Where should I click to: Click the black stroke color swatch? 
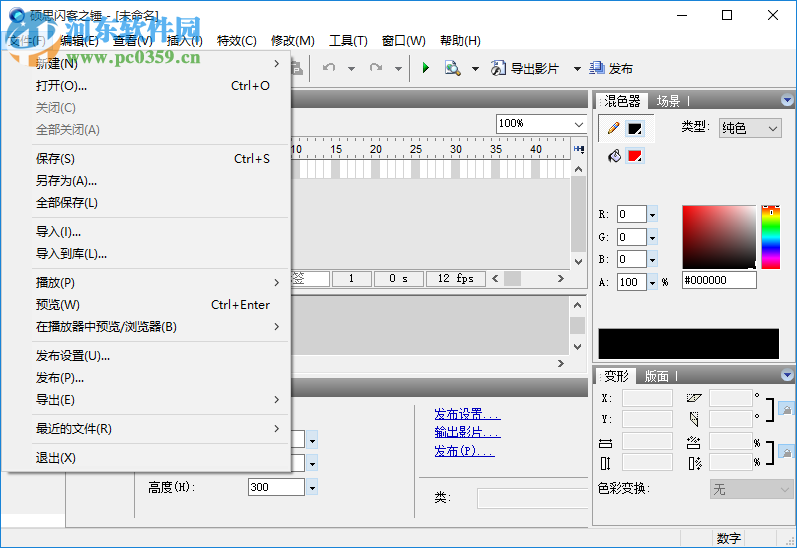635,128
